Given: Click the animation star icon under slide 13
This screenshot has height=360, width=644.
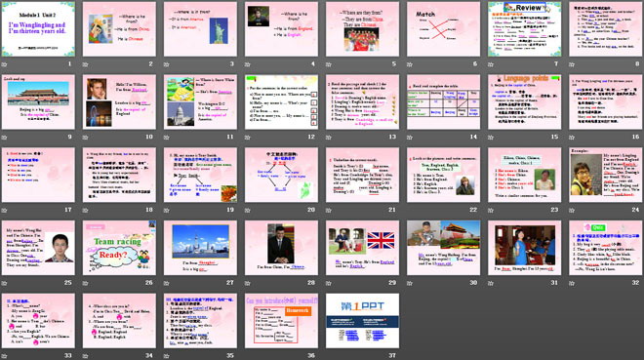Looking at the screenshot, I should 329,138.
